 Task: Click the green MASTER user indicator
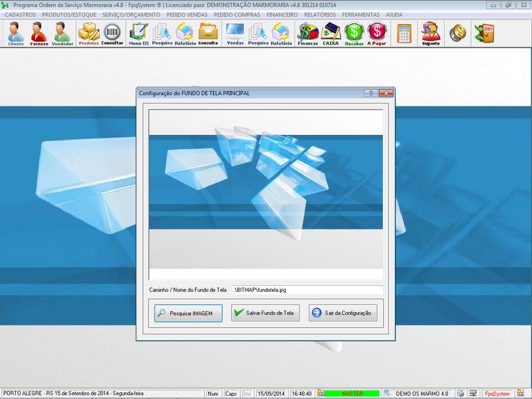point(352,394)
